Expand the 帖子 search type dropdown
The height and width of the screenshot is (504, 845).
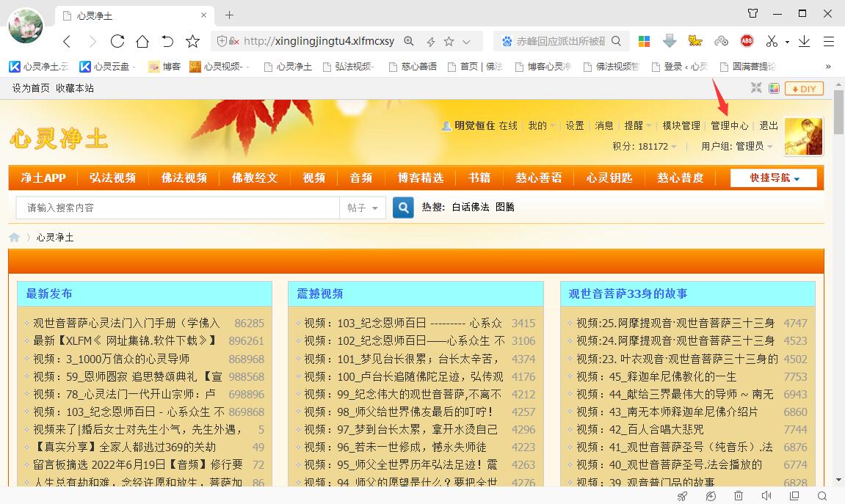[x=362, y=208]
